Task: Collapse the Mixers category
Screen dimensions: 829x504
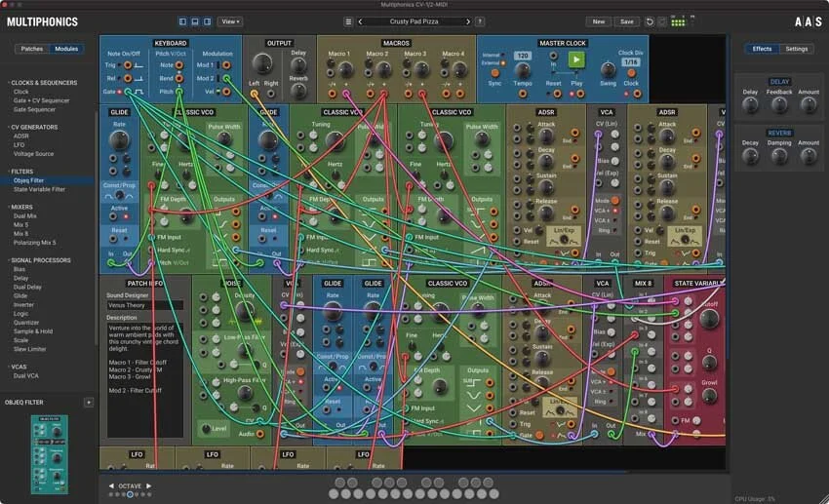Action: [x=21, y=207]
